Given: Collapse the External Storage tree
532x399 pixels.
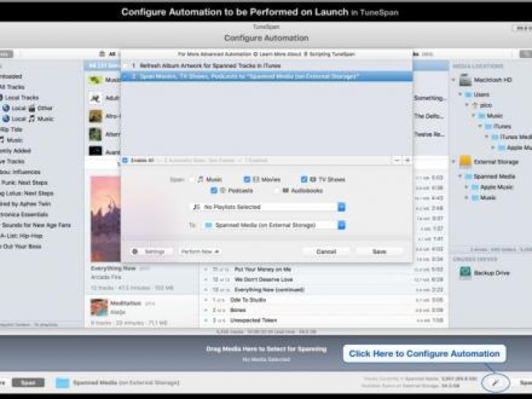Looking at the screenshot, I should click(x=454, y=161).
